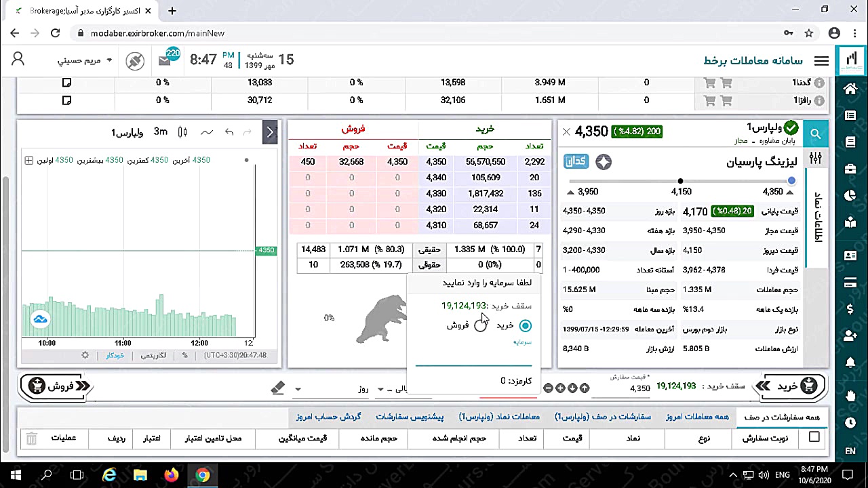Open the hamburger menu next to سامانه معاملات برخط
This screenshot has width=868, height=488.
click(821, 60)
